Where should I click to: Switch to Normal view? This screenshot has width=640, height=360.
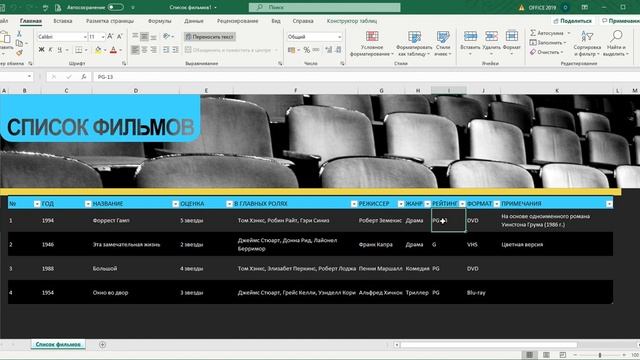point(529,355)
